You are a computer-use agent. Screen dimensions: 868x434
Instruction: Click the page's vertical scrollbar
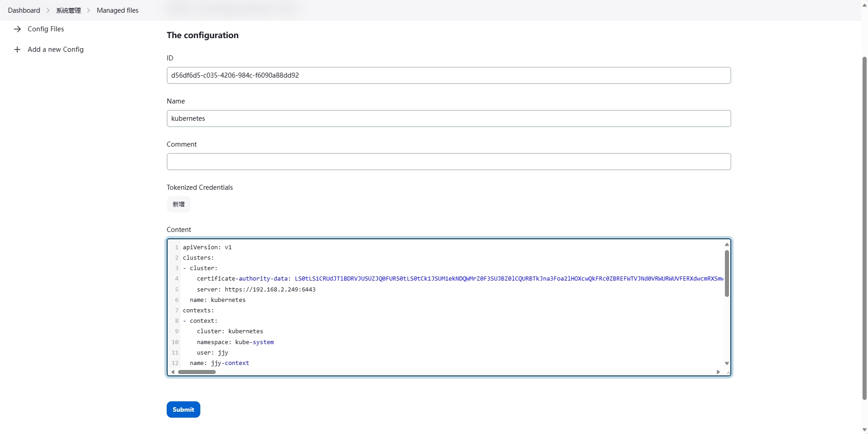point(864,228)
